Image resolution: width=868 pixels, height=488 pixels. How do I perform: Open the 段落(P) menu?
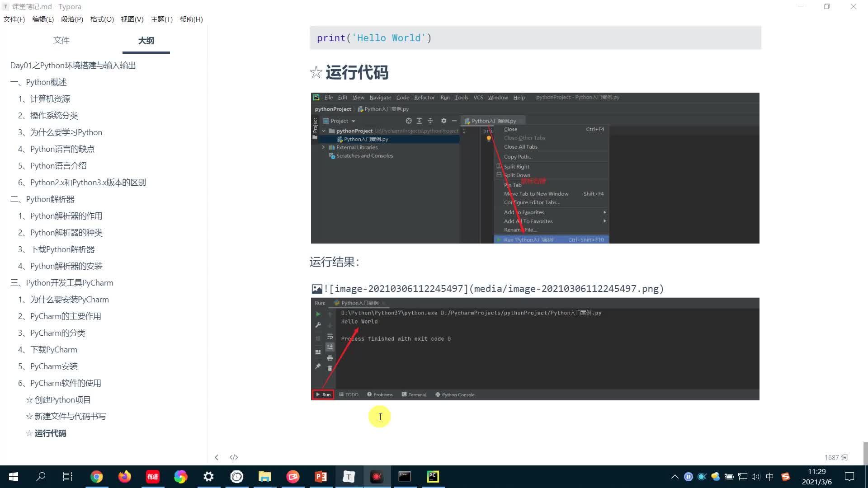tap(72, 19)
